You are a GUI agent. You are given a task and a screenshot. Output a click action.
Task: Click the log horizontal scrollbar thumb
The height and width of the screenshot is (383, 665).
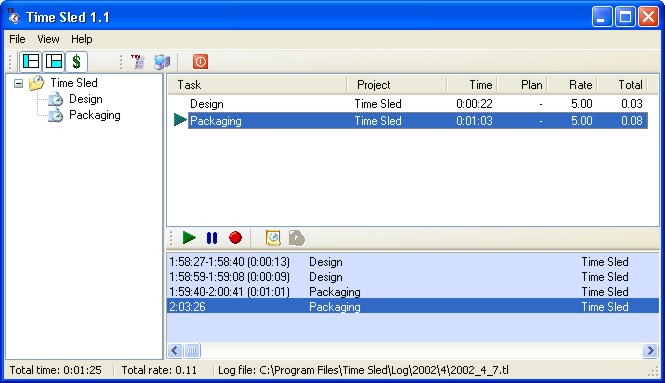[x=192, y=350]
